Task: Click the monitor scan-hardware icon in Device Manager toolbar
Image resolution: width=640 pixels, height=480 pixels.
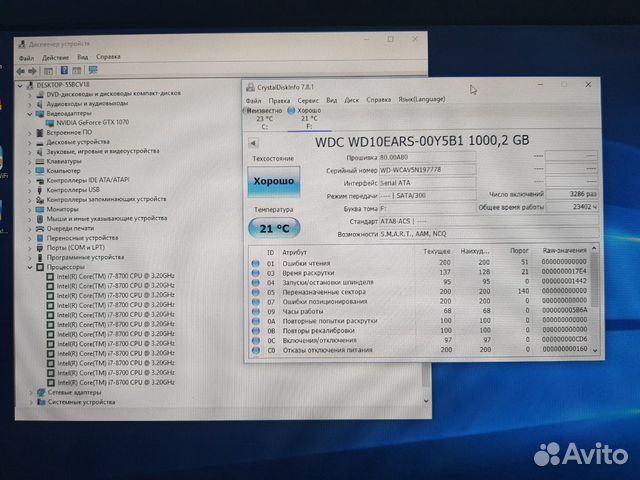Action: coord(93,70)
